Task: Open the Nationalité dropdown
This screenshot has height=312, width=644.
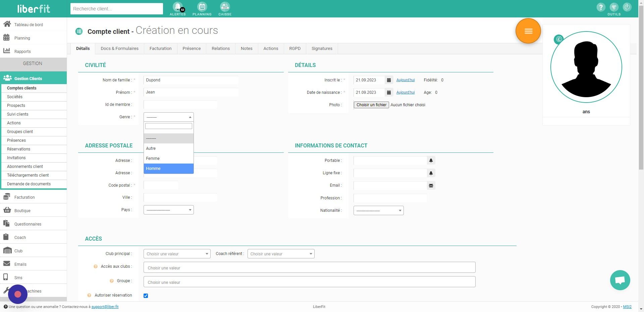Action: [x=379, y=210]
